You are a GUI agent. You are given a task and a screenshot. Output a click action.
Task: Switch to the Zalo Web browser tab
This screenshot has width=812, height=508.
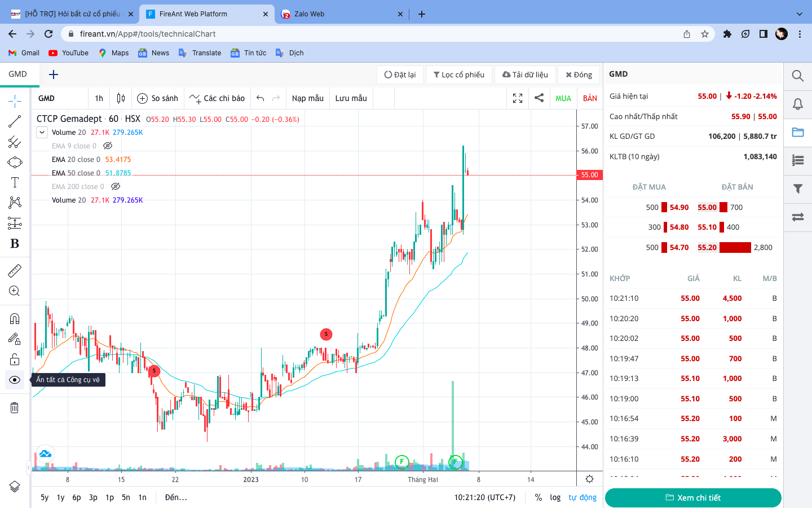[x=342, y=14]
